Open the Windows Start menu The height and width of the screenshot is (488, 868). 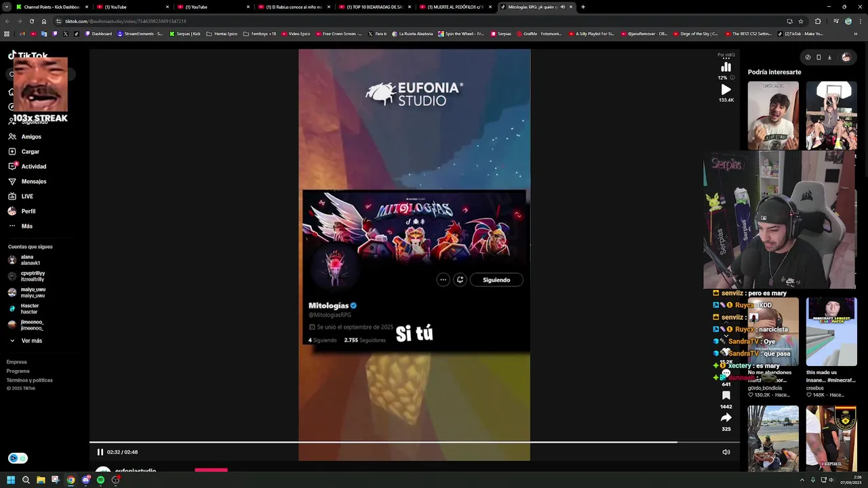11,480
